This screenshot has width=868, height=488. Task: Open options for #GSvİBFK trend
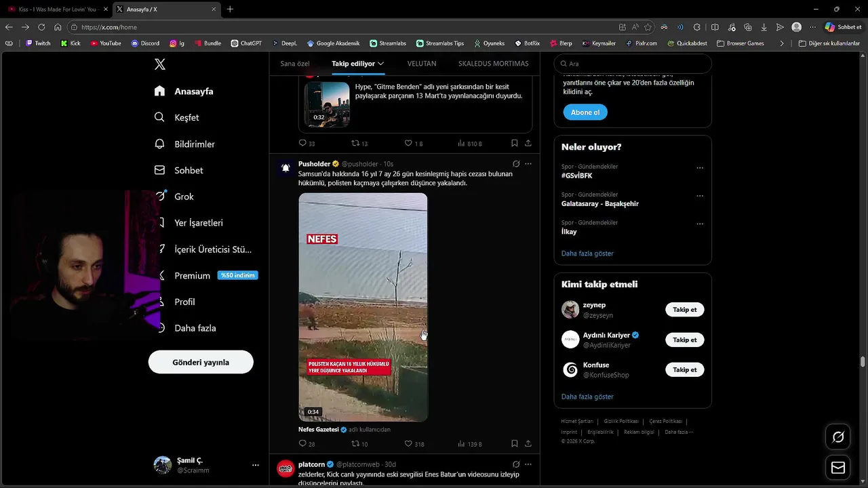click(x=700, y=168)
